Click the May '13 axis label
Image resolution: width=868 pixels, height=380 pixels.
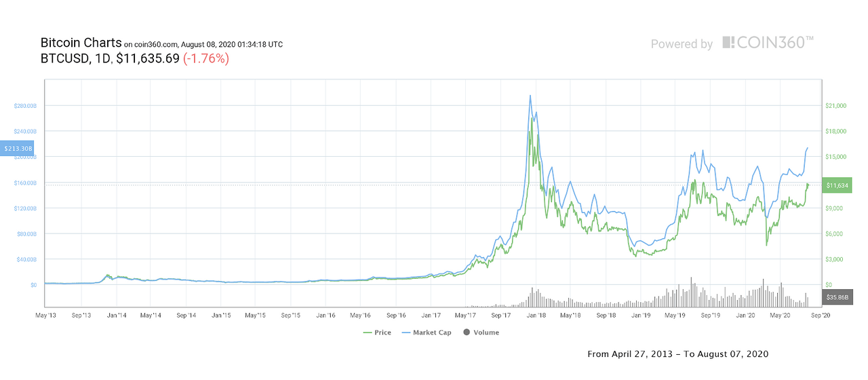[45, 316]
